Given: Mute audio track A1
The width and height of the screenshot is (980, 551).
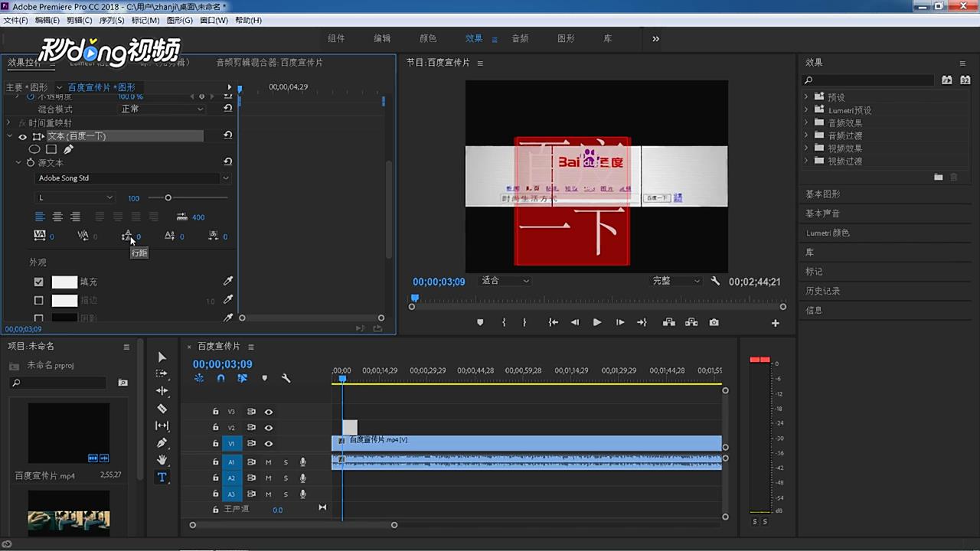Looking at the screenshot, I should click(x=269, y=462).
